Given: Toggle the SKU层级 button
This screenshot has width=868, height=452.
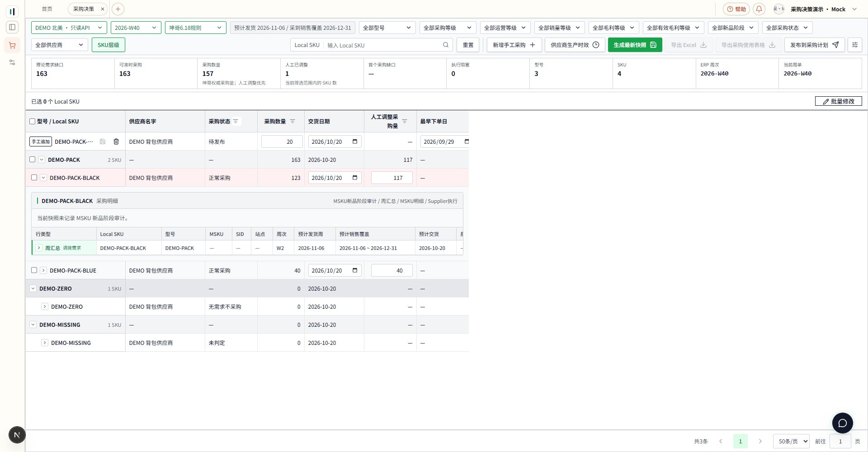Looking at the screenshot, I should pyautogui.click(x=108, y=45).
